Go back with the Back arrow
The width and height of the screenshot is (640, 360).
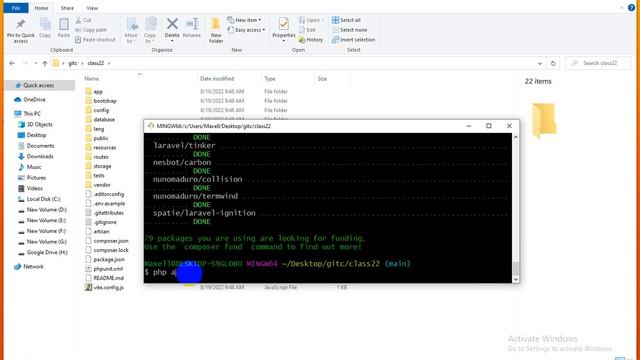coord(12,63)
